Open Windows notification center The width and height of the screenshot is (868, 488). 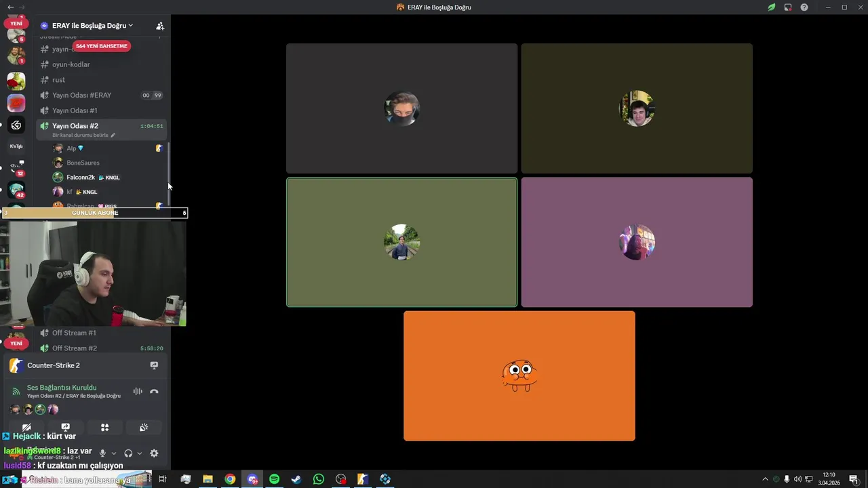coord(854,479)
